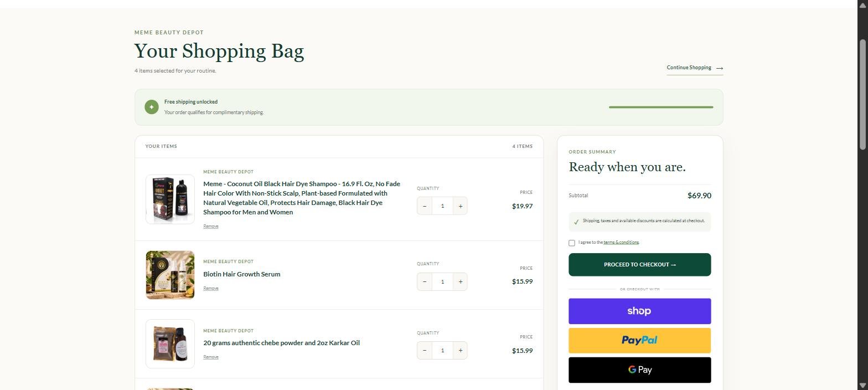
Task: Click the '4 ITEMS' count label
Action: tap(523, 146)
